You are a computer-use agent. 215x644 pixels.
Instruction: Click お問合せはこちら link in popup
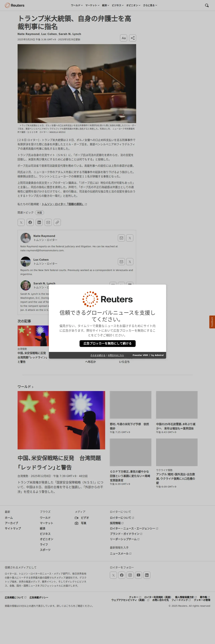coord(116,355)
